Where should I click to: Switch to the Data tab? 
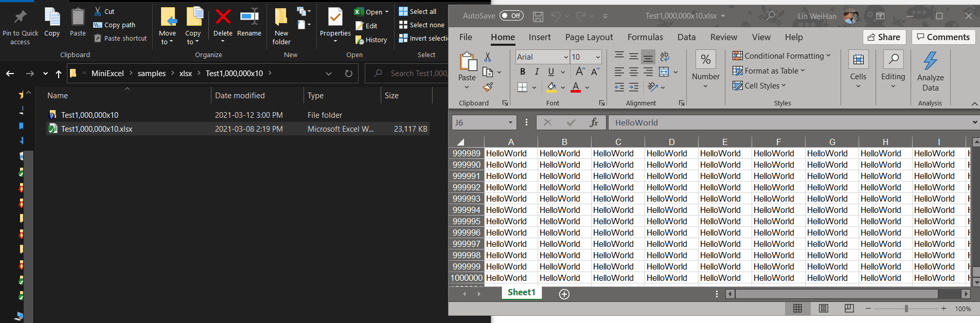[686, 37]
